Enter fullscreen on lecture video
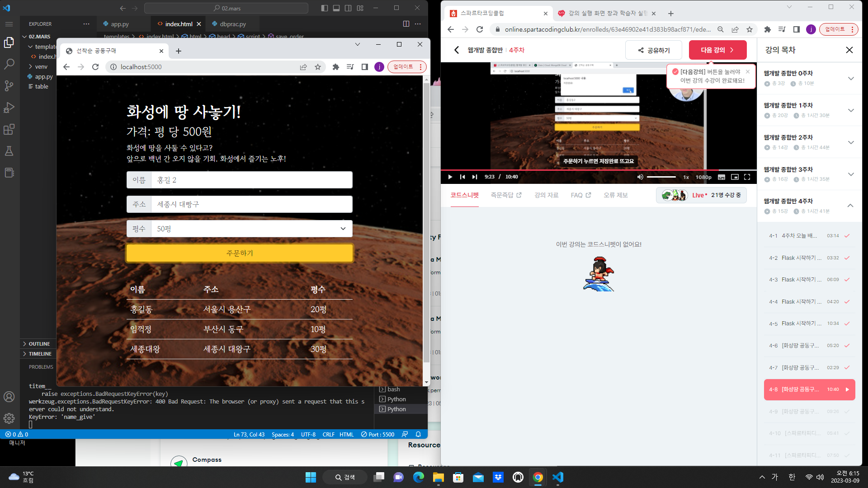The image size is (868, 488). pos(747,177)
